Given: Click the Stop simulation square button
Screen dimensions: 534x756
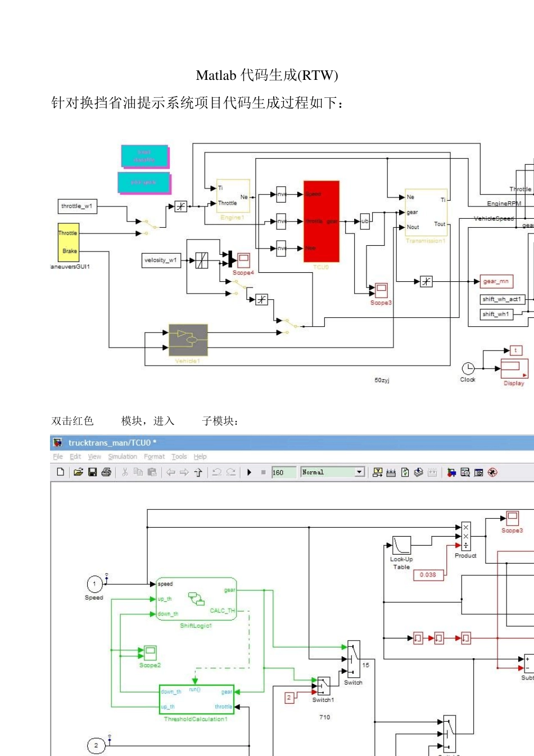Looking at the screenshot, I should 263,472.
